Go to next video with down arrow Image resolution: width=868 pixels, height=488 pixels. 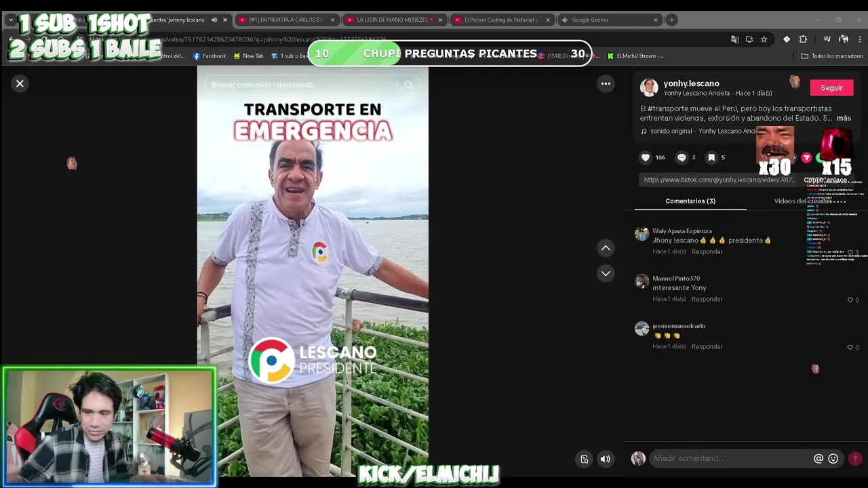606,273
